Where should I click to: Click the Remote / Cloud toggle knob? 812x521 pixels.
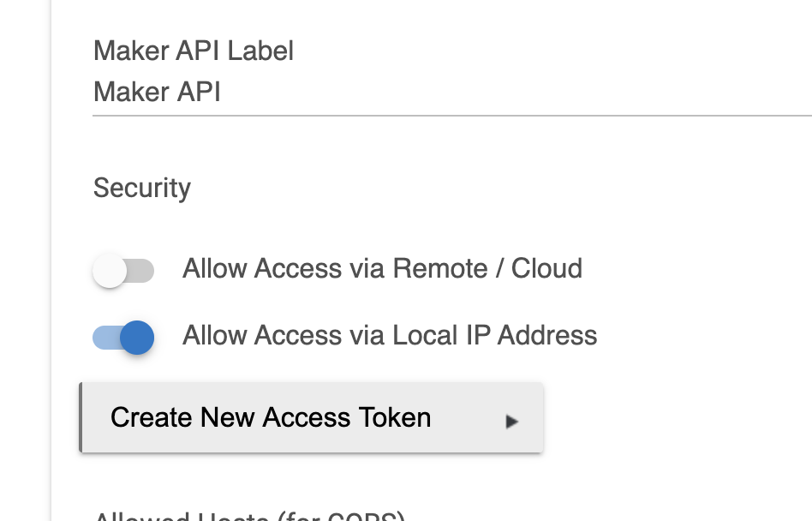pyautogui.click(x=111, y=270)
